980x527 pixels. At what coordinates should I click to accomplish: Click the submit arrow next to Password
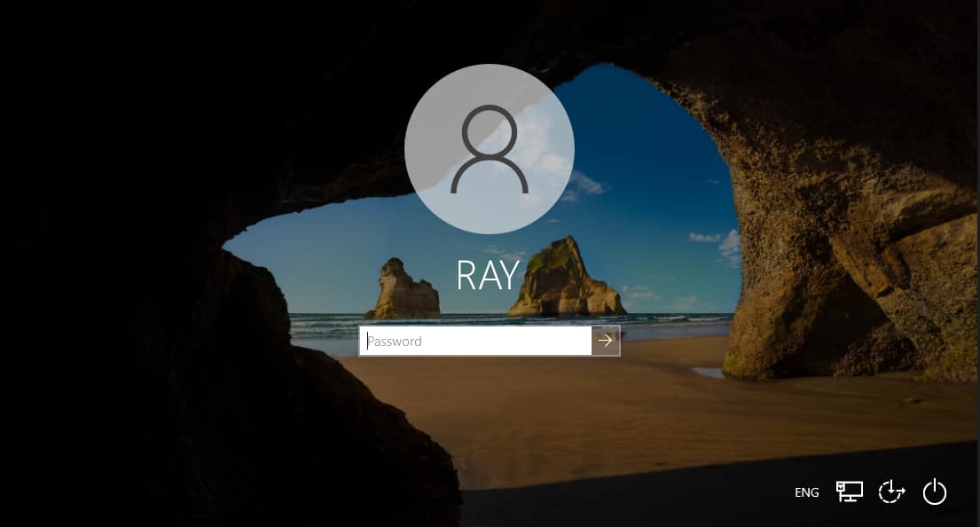pos(606,341)
